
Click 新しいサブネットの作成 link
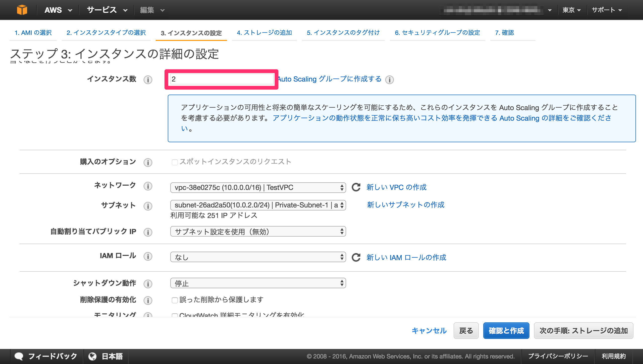point(405,205)
